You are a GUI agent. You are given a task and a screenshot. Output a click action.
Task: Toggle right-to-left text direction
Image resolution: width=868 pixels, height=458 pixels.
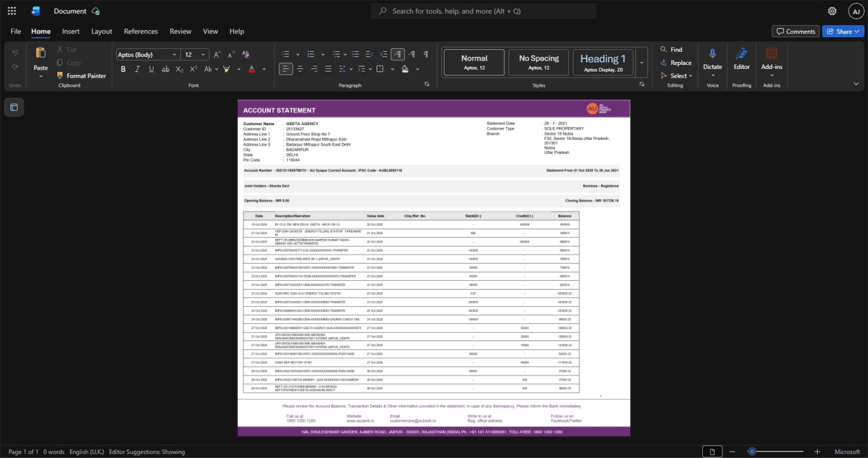click(x=412, y=55)
